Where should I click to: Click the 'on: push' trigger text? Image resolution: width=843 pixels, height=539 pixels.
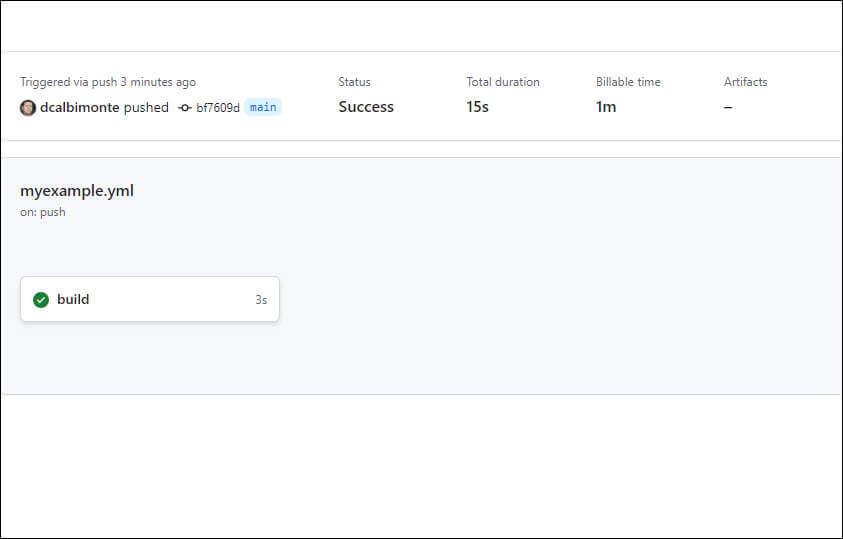click(43, 212)
